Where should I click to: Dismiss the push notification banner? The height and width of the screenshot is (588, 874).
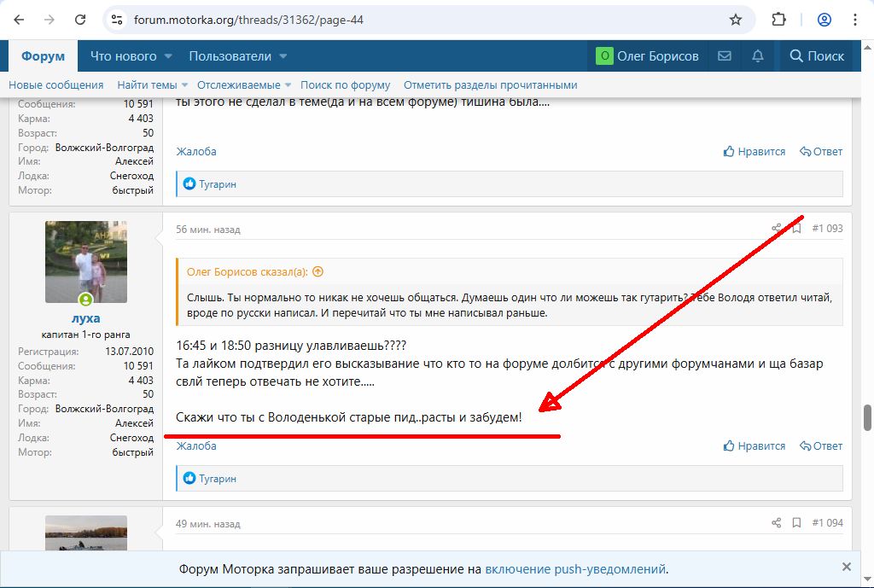[846, 567]
